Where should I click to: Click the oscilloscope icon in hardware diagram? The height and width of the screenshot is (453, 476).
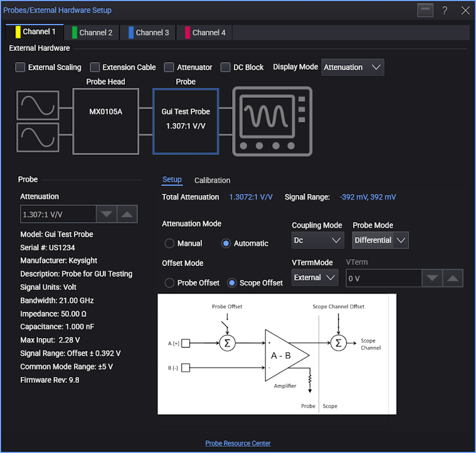272,121
